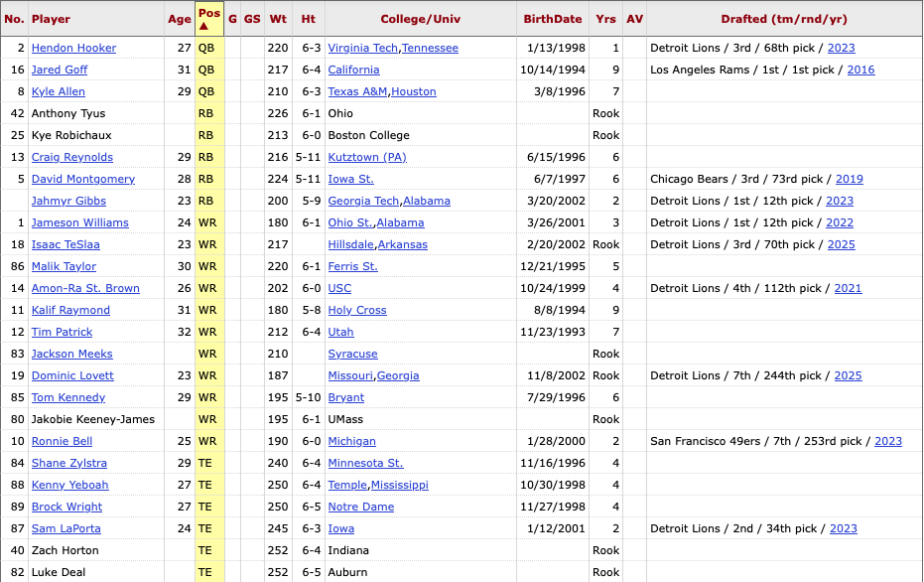Open 2019 draft link for David Montgomery

point(849,179)
